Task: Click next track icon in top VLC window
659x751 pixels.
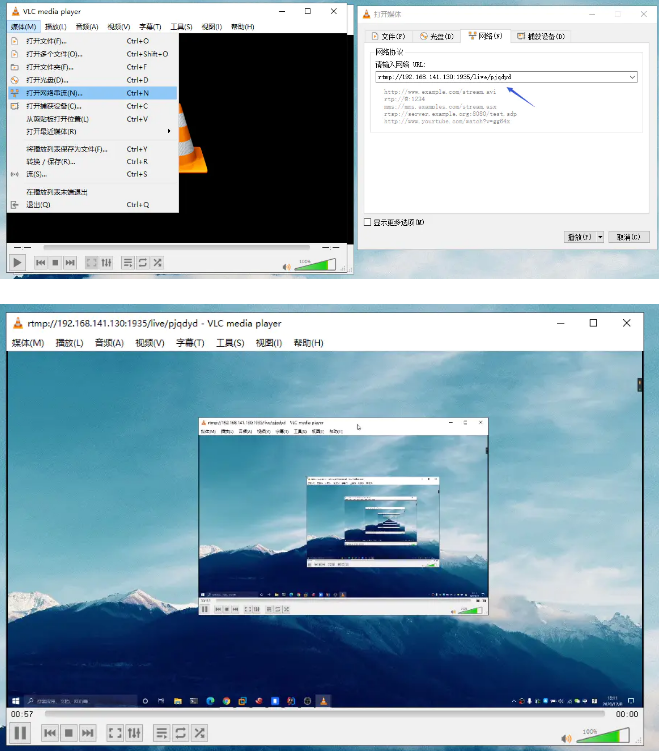Action: [x=70, y=262]
